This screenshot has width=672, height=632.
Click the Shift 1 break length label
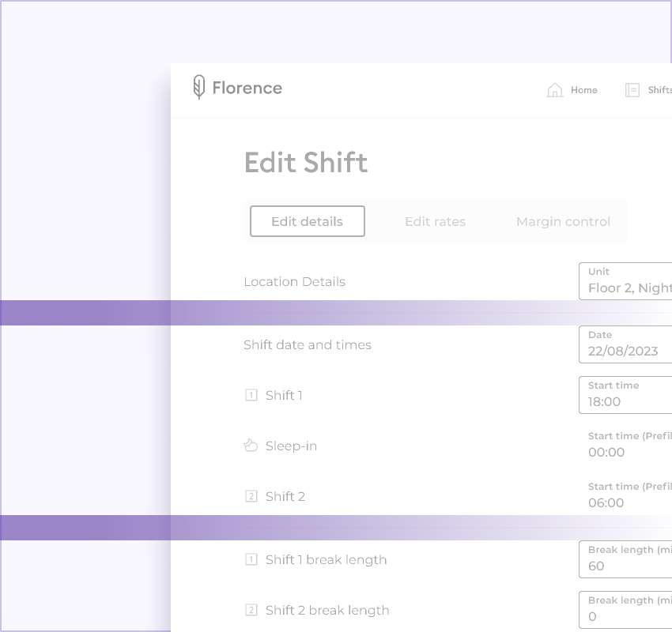tap(327, 559)
